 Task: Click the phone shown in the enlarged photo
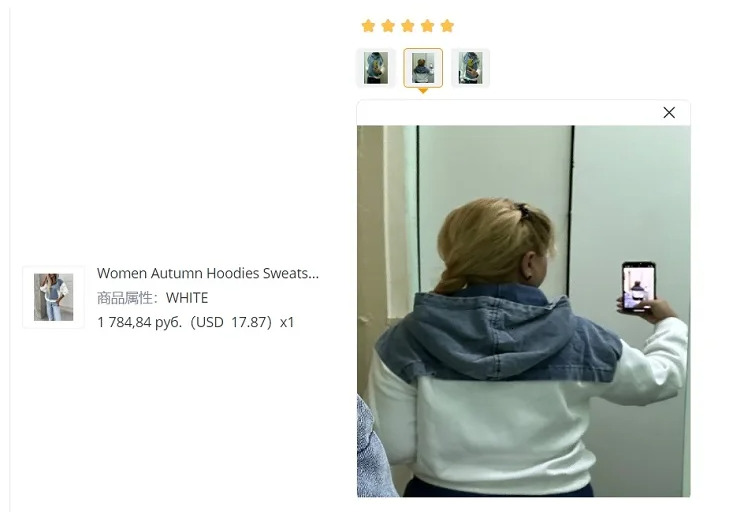(x=639, y=287)
